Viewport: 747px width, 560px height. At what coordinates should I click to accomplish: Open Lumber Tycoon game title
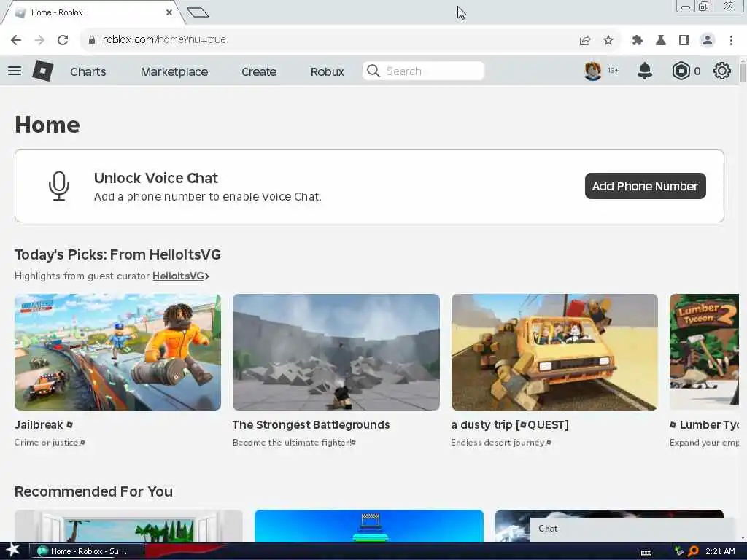click(704, 425)
